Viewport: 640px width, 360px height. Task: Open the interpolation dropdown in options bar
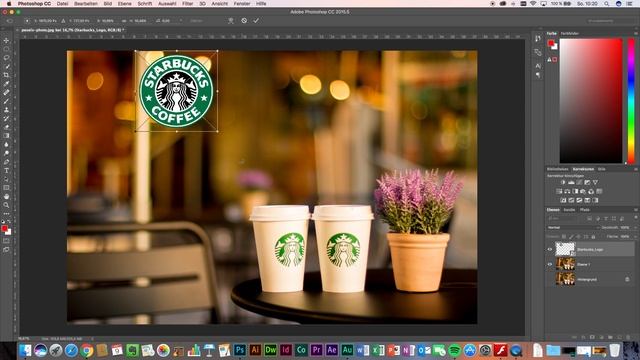197,20
